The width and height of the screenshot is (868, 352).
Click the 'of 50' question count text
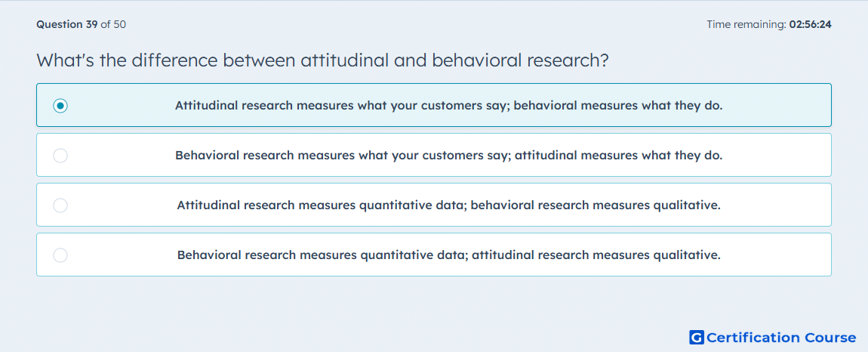pyautogui.click(x=113, y=24)
